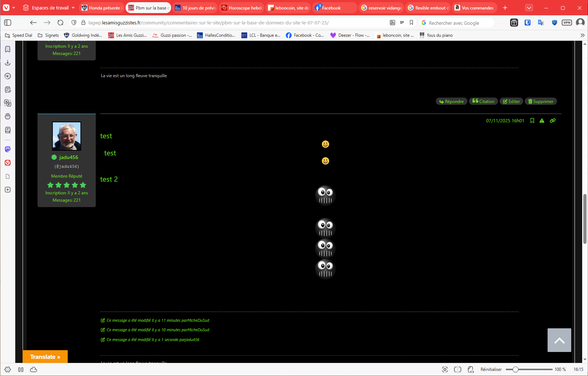
Task: Click the report warning icon on the post
Action: coord(542,121)
